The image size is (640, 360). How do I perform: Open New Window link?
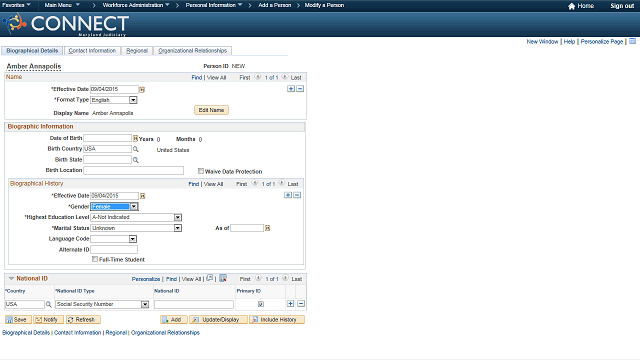(542, 42)
